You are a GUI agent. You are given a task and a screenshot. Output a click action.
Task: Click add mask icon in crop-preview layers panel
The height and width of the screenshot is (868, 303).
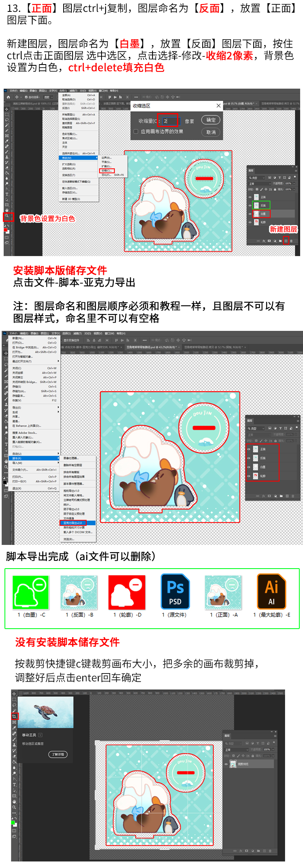point(247,851)
